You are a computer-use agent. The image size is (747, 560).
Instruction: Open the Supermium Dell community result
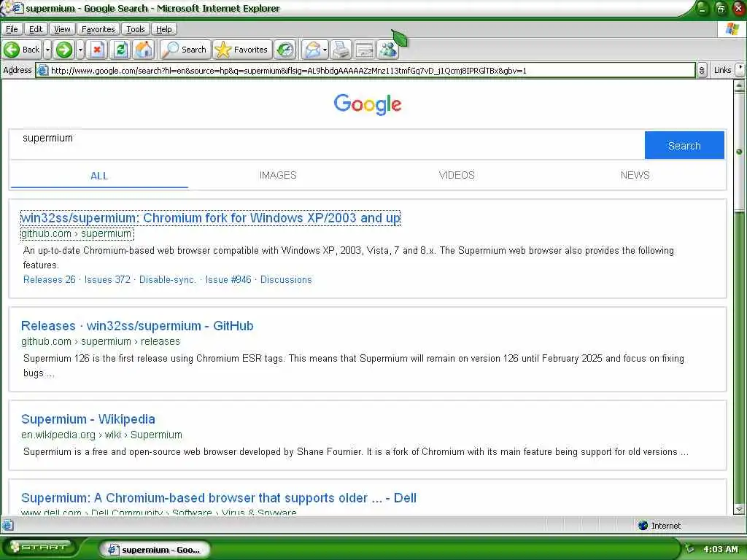click(219, 498)
